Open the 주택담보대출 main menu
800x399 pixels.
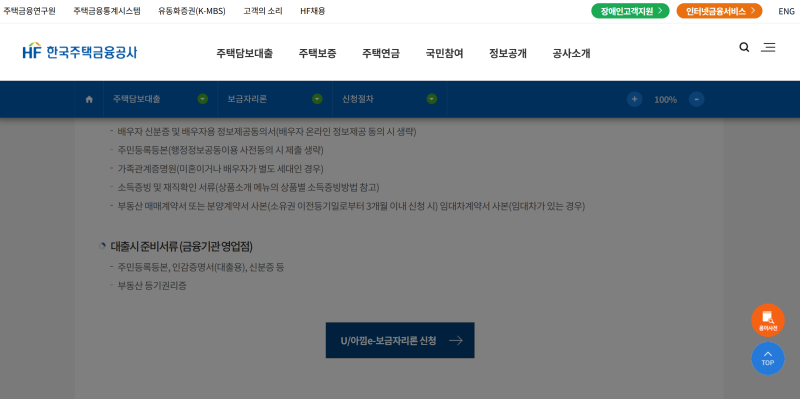tap(244, 53)
